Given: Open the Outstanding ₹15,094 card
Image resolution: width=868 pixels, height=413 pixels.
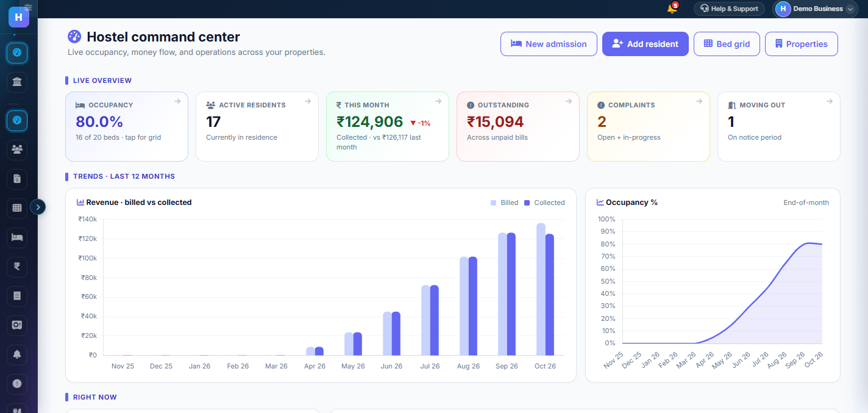Looking at the screenshot, I should pos(518,126).
